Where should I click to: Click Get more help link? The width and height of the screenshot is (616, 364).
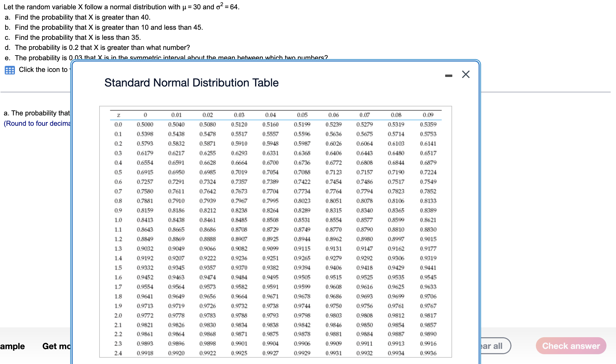click(x=56, y=346)
